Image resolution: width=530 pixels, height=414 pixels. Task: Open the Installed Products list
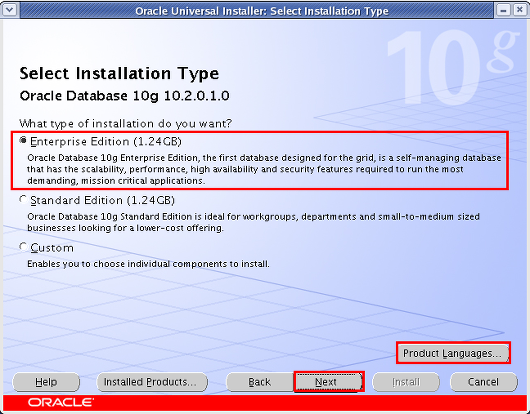pyautogui.click(x=152, y=382)
